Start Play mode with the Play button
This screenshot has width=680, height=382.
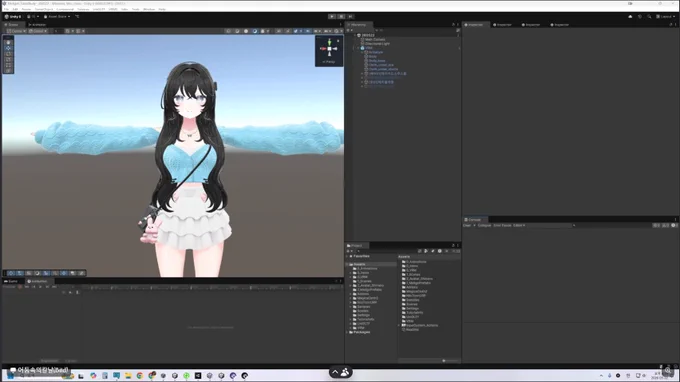click(332, 16)
